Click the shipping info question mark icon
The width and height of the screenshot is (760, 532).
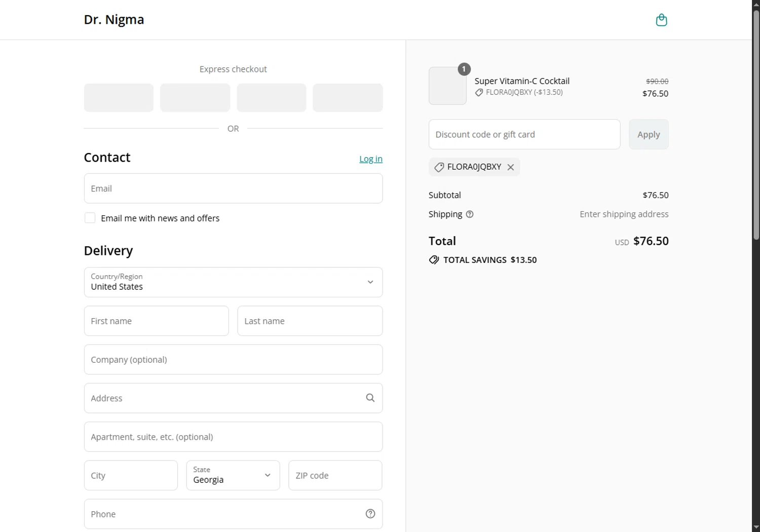click(x=470, y=214)
